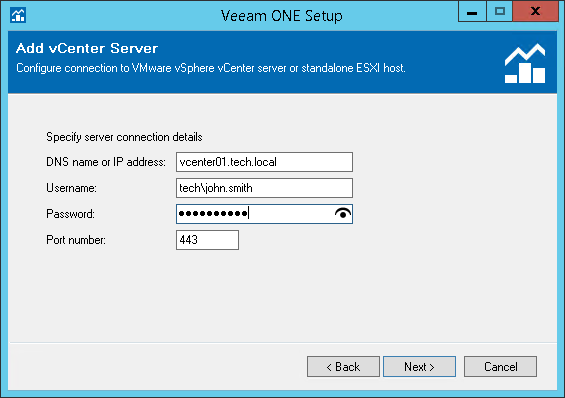The width and height of the screenshot is (565, 398).
Task: Proceed with the Next button
Action: (419, 367)
